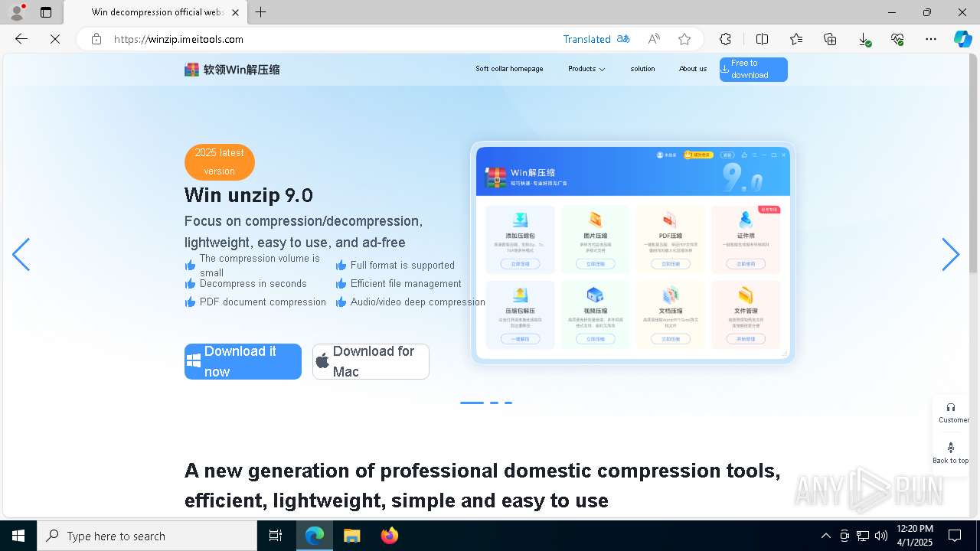Open the notification center
Image resolution: width=980 pixels, height=551 pixels.
click(x=955, y=536)
